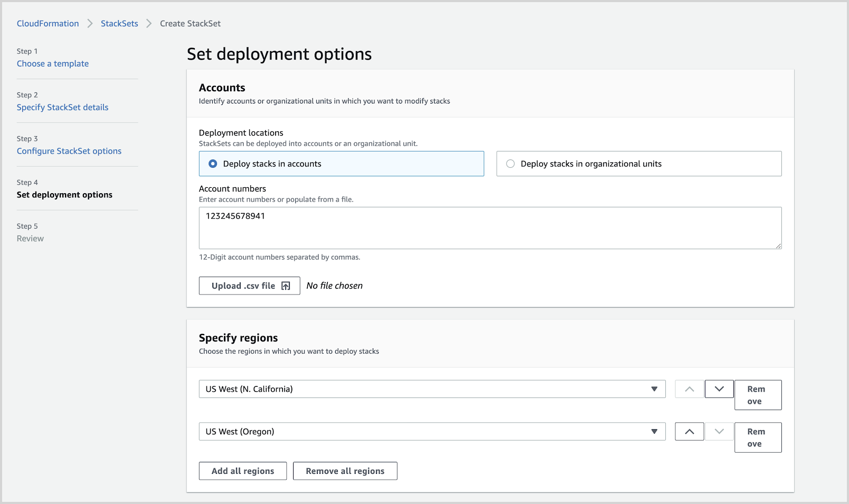This screenshot has height=504, width=849.
Task: Move US West (N. California) region down
Action: point(719,389)
